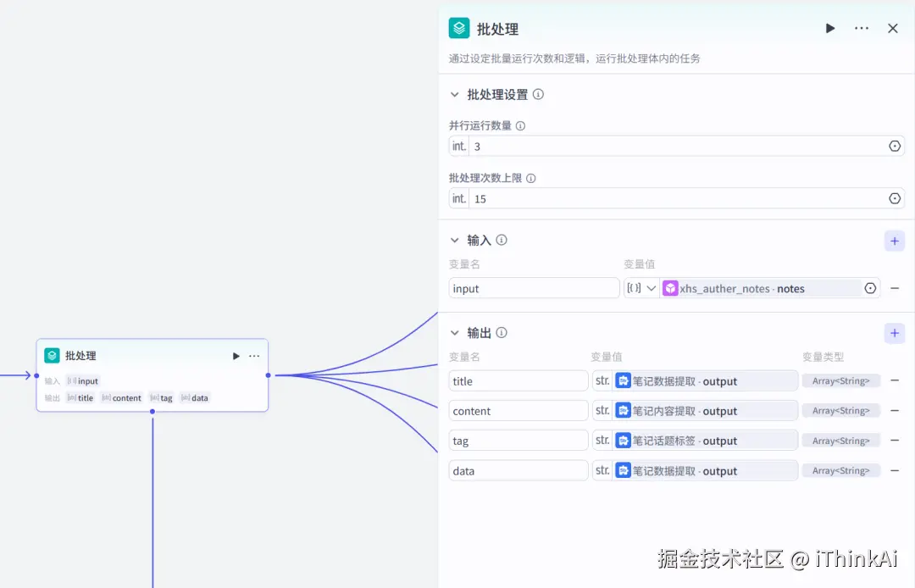Run the batch node via panel play icon
This screenshot has height=588, width=915.
829,28
